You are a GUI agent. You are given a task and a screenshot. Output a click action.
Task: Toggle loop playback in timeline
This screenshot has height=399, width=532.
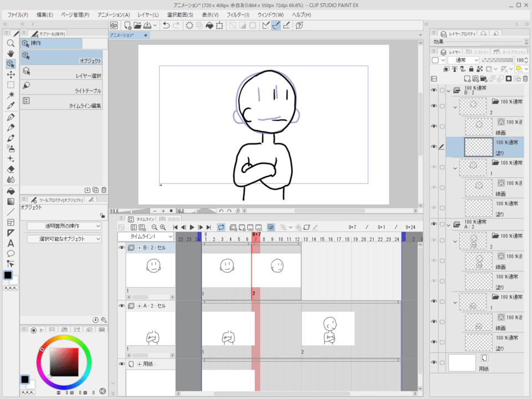221,227
